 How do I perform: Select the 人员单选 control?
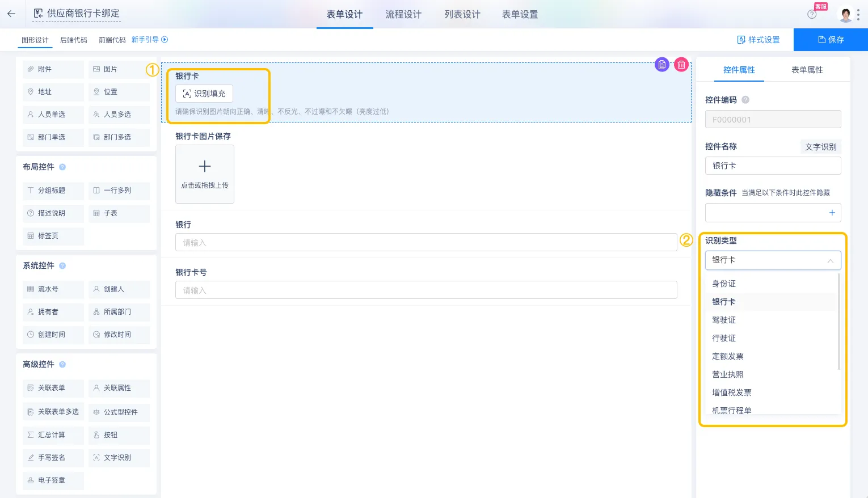[x=53, y=115]
